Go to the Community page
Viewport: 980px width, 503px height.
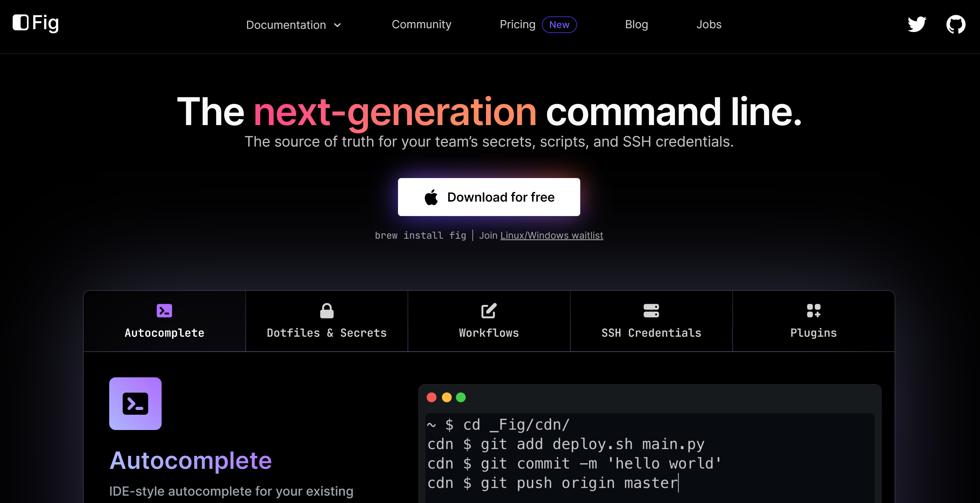421,24
